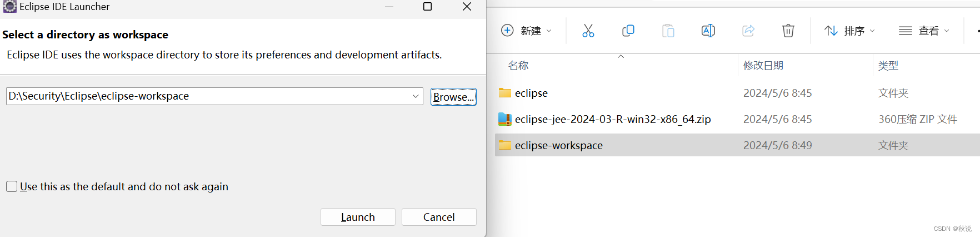Click the folder icon beside eclipse

504,93
